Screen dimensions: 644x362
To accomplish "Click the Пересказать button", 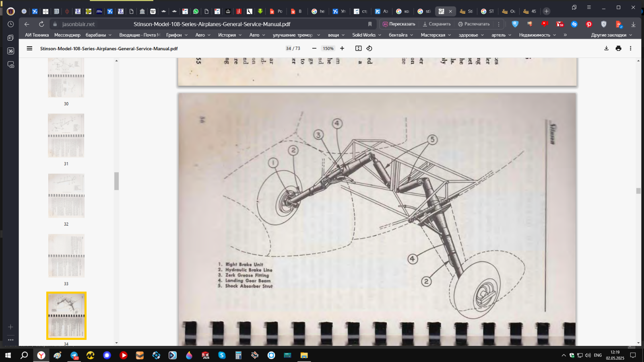I will point(399,24).
